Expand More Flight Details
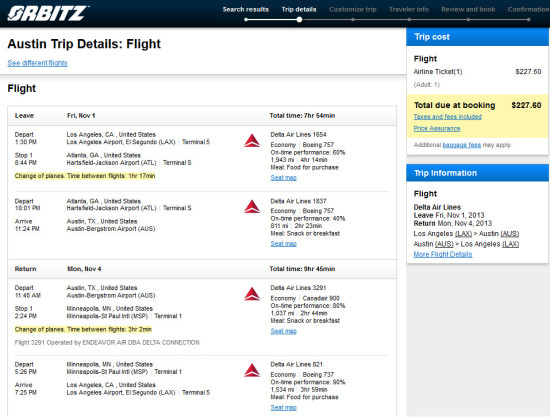The image size is (550, 417). pos(443,254)
